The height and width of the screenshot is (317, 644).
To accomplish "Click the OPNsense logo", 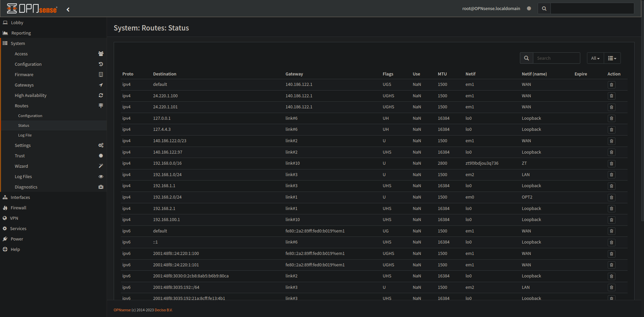I will tap(32, 9).
